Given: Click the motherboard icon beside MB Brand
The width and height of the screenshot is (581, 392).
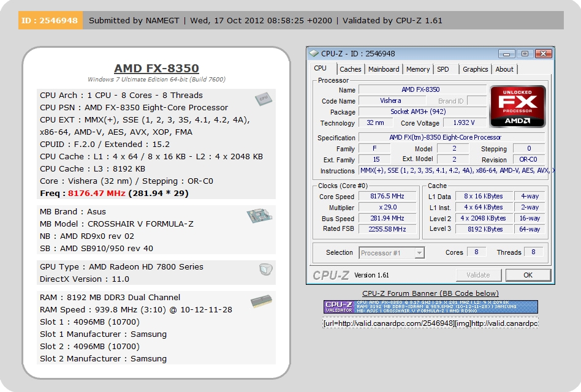Looking at the screenshot, I should click(259, 216).
